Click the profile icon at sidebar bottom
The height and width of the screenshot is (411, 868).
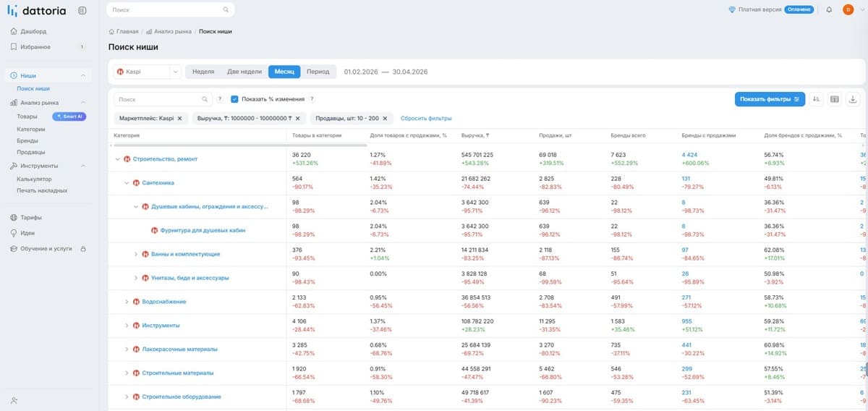point(14,400)
